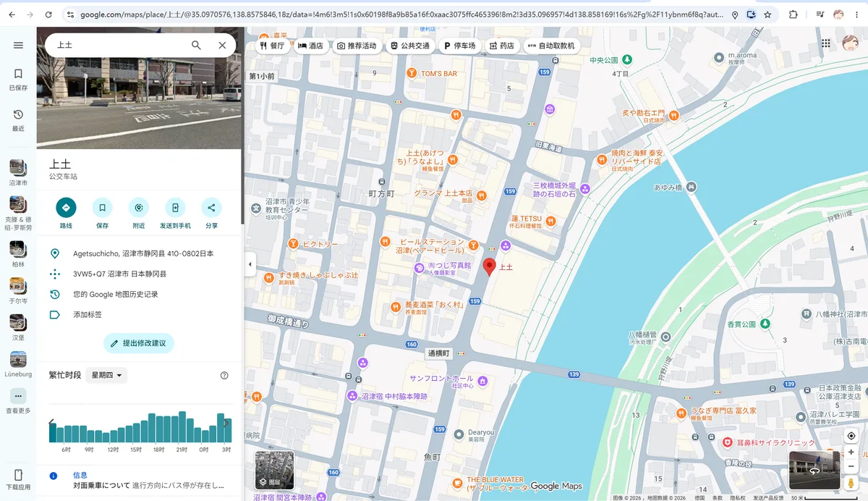This screenshot has height=501, width=868.
Task: Show the next day's busy times chart
Action: [x=226, y=424]
